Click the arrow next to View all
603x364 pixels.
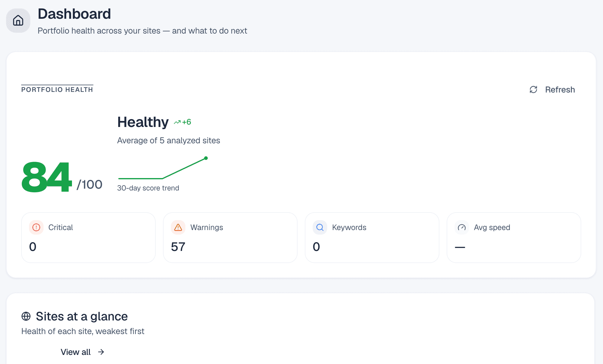click(x=101, y=352)
